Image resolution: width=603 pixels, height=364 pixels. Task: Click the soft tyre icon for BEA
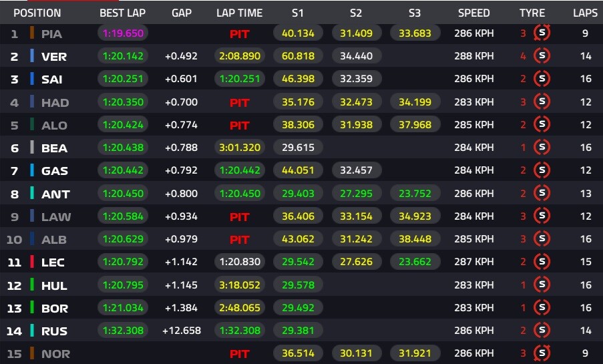click(542, 148)
